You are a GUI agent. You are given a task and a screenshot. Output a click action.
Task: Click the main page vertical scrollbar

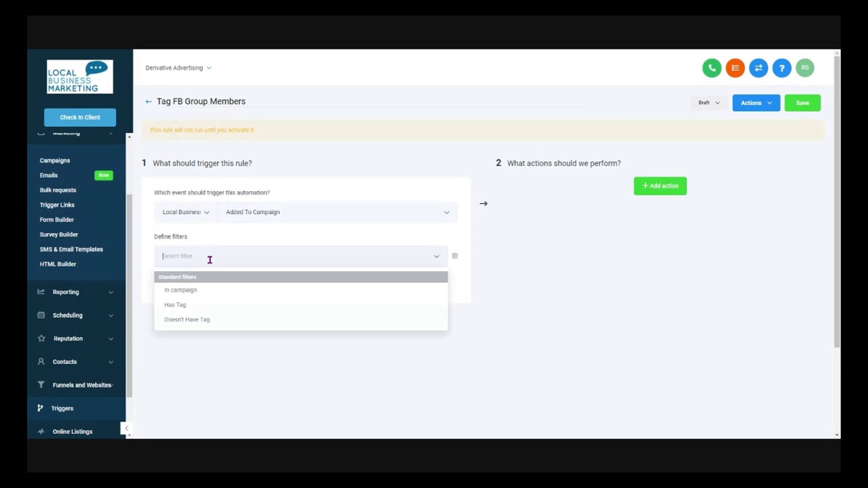tap(837, 203)
